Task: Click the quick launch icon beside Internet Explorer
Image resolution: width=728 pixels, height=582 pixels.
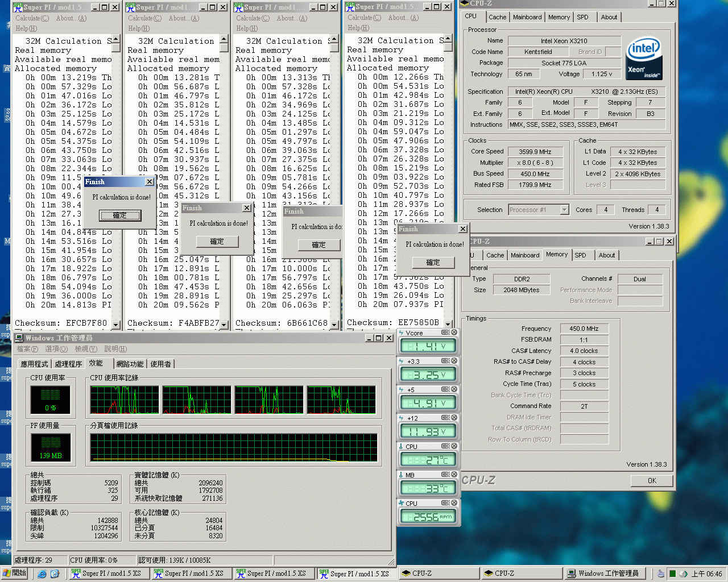Action: [55, 573]
